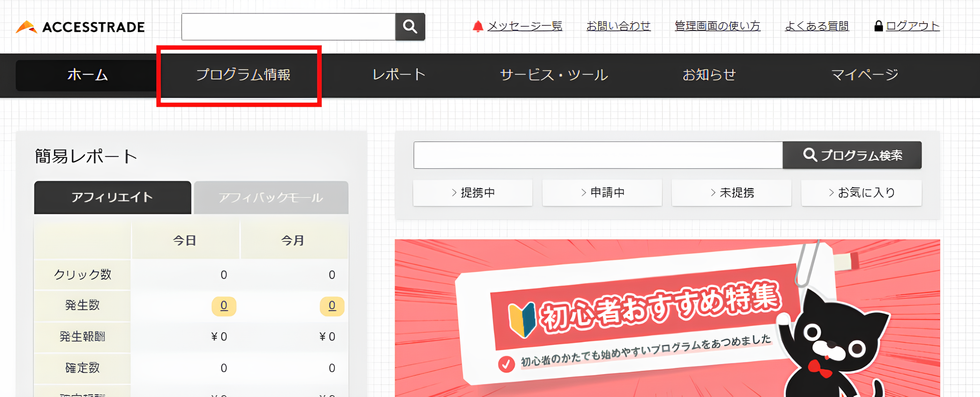Screen dimensions: 980x397
Task: Show 未提携 programs
Action: [x=732, y=193]
